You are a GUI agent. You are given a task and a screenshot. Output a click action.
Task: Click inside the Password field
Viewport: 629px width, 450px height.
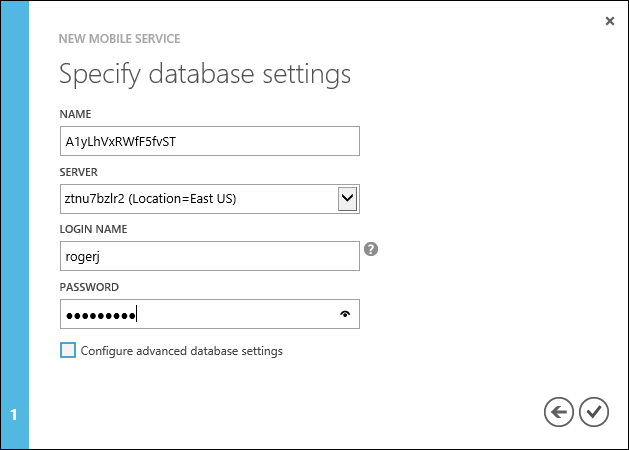click(x=200, y=314)
